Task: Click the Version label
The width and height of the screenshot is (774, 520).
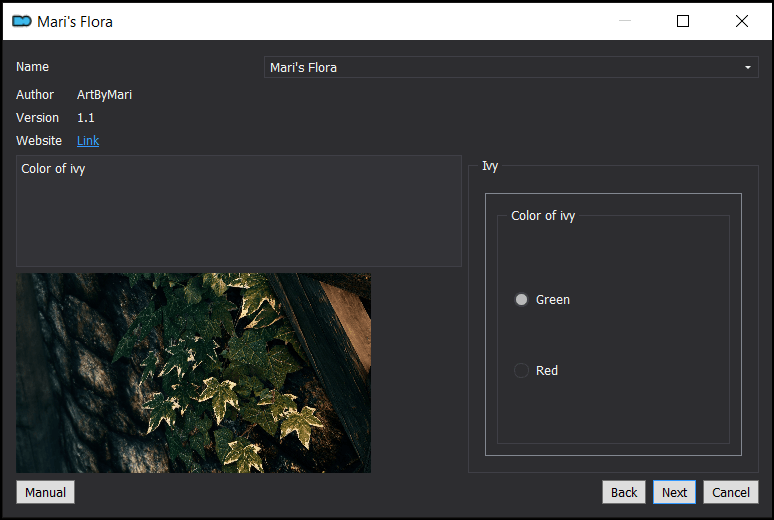Action: tap(37, 118)
